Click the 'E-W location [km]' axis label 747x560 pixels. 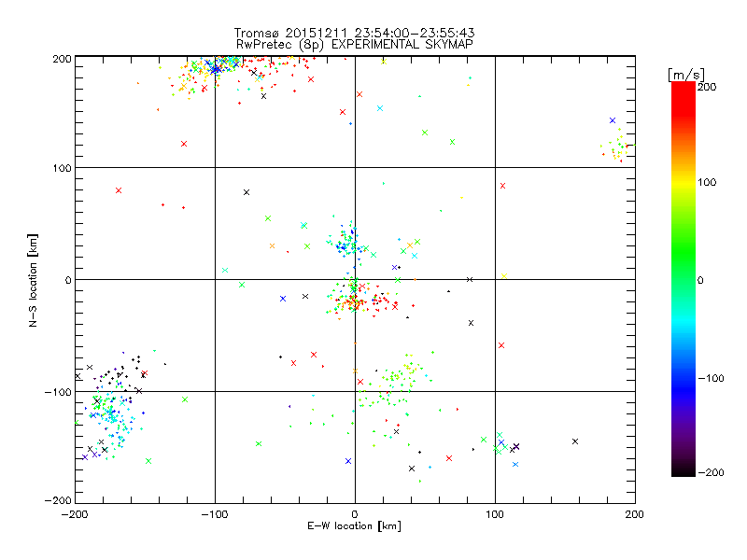[x=354, y=526]
